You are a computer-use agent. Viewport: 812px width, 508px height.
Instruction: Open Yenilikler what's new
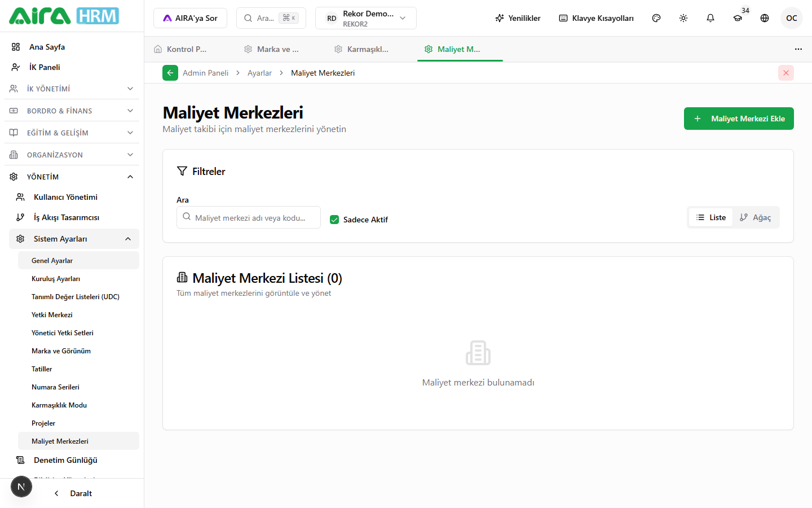pos(518,18)
